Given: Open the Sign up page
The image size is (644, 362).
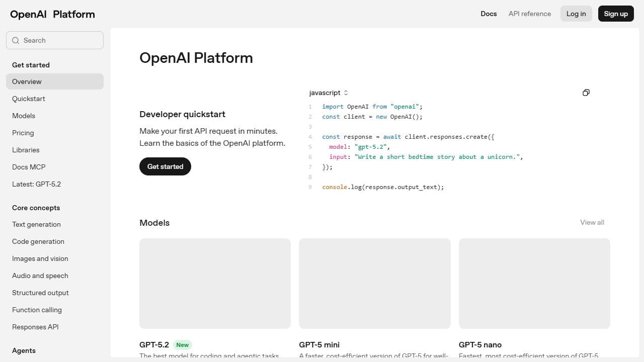Looking at the screenshot, I should [x=616, y=14].
